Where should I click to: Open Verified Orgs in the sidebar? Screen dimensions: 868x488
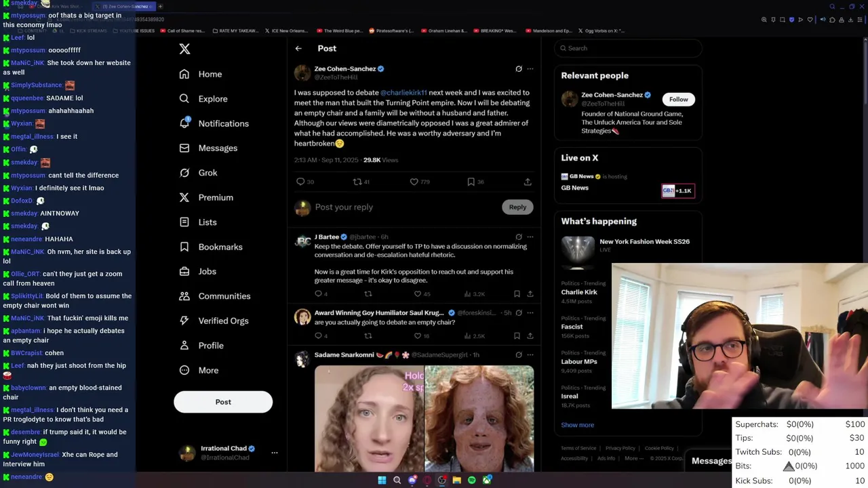213,321
